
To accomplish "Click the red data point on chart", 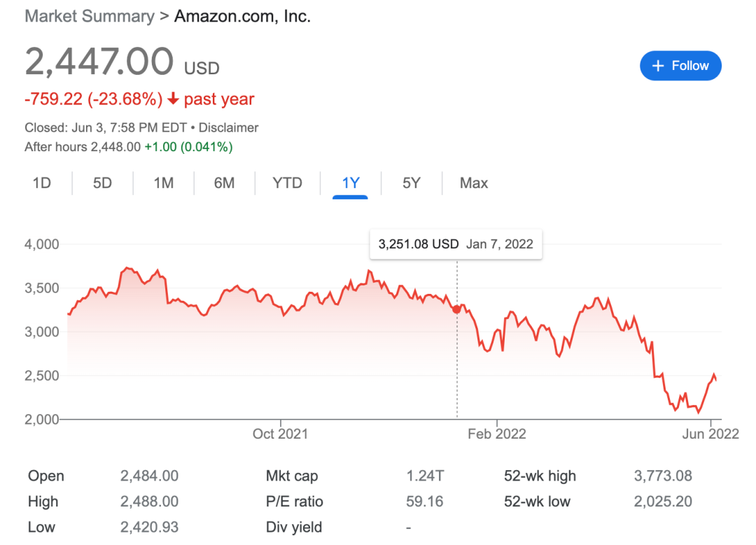I will (457, 309).
